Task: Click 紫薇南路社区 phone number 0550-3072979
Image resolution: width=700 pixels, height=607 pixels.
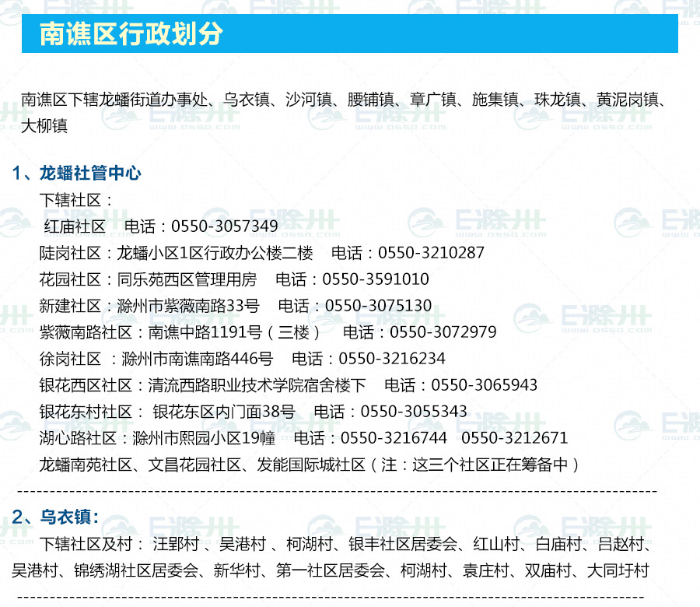Action: point(443,332)
